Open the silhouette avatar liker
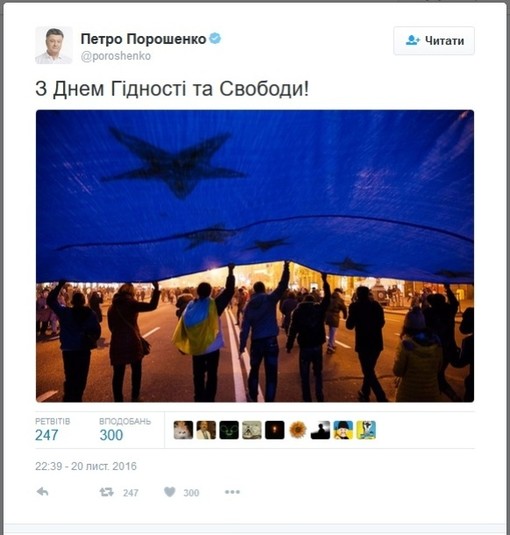The image size is (510, 535). point(320,430)
